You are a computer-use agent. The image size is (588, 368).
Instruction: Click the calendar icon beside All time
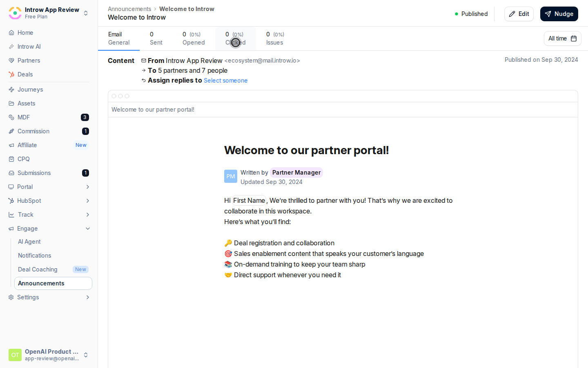click(x=574, y=38)
